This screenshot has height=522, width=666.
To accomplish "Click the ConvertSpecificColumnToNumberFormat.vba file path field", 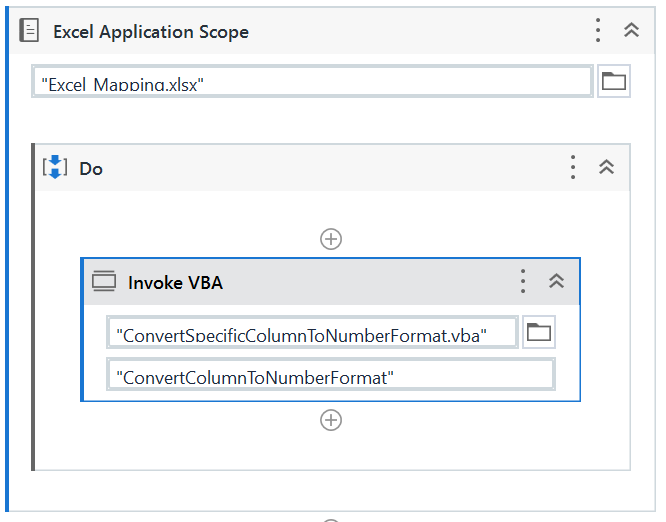I will 312,334.
